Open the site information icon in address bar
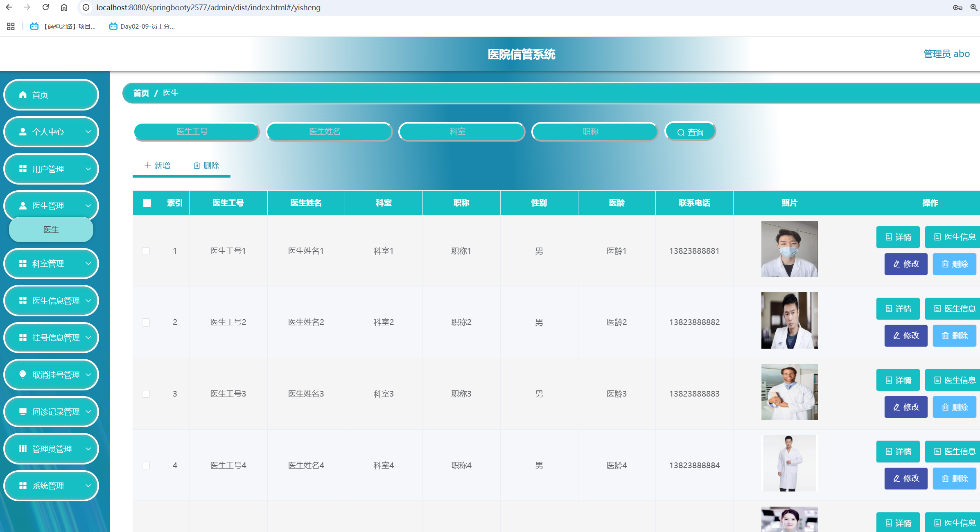 tap(86, 7)
